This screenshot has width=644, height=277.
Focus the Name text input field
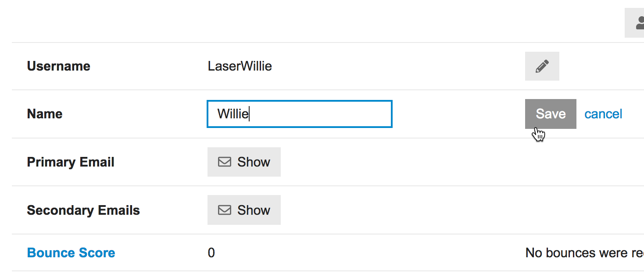pos(300,114)
